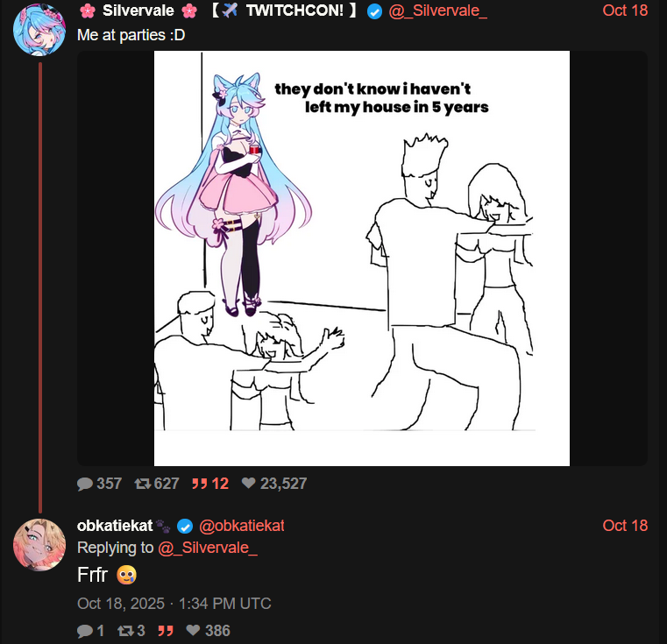Click the verified badge next to obkatiekat
Viewport: 667px width, 644px height.
click(185, 527)
